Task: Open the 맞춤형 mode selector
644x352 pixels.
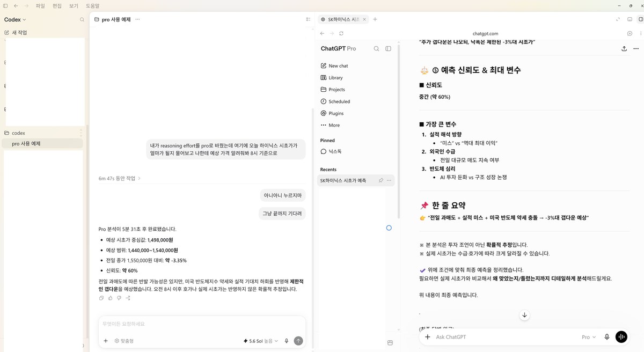Action: click(x=124, y=341)
